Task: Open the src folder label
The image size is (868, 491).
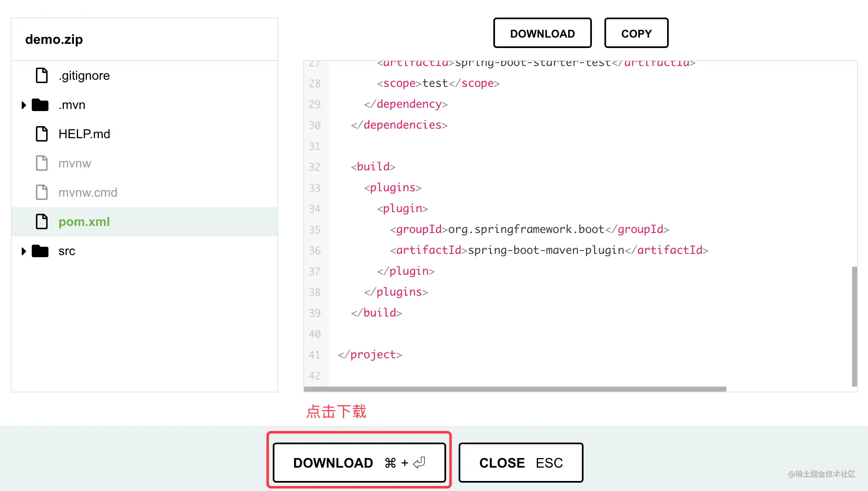Action: pos(67,251)
